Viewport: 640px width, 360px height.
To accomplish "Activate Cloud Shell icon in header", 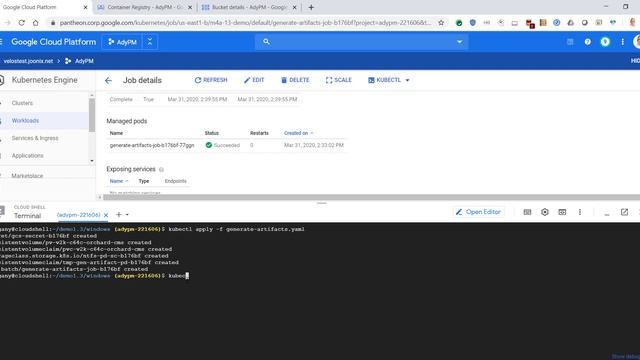I will [570, 42].
